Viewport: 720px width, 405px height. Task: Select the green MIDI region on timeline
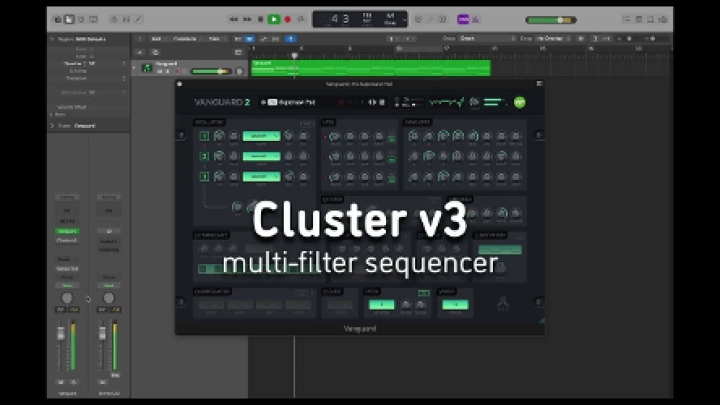coord(371,68)
